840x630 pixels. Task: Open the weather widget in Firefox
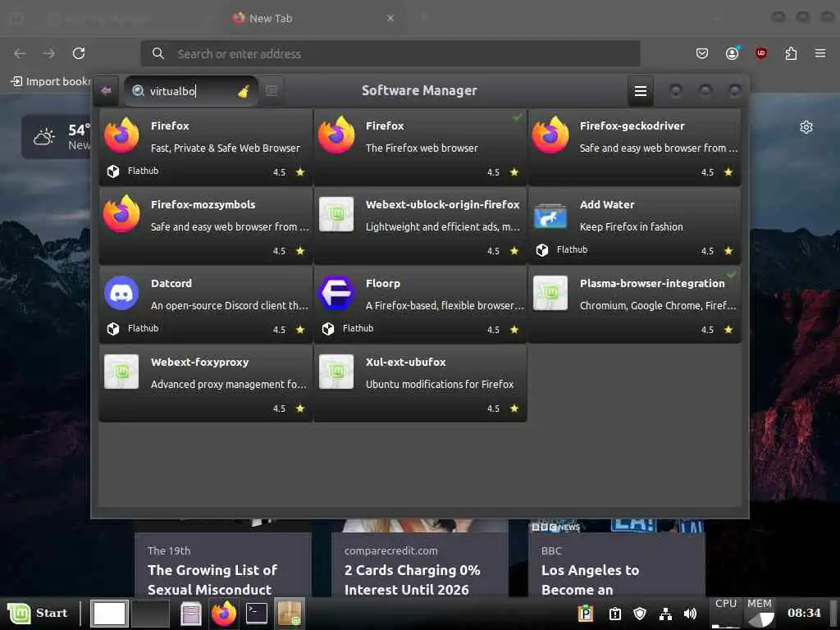click(57, 137)
